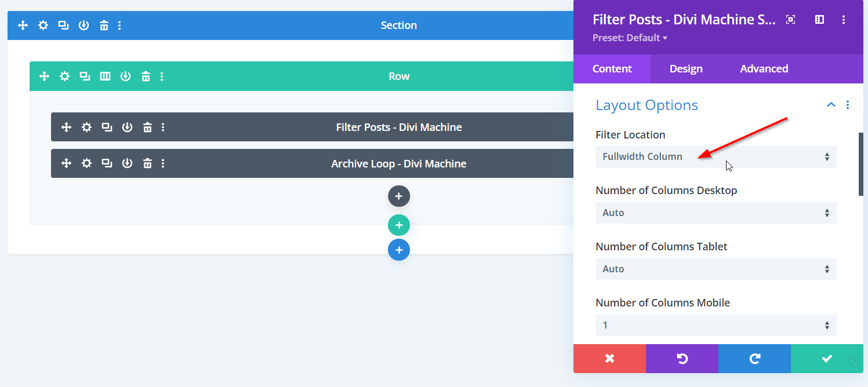Open Number of Columns Mobile dropdown
868x387 pixels.
(716, 326)
